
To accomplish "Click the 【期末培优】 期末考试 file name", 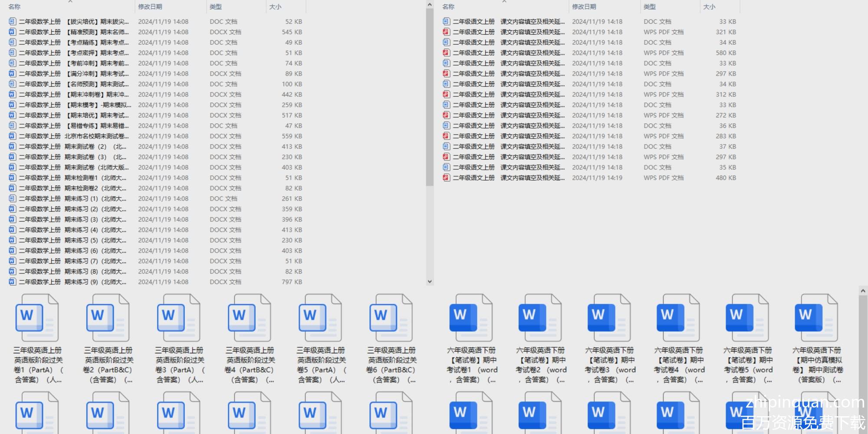I will pyautogui.click(x=74, y=115).
